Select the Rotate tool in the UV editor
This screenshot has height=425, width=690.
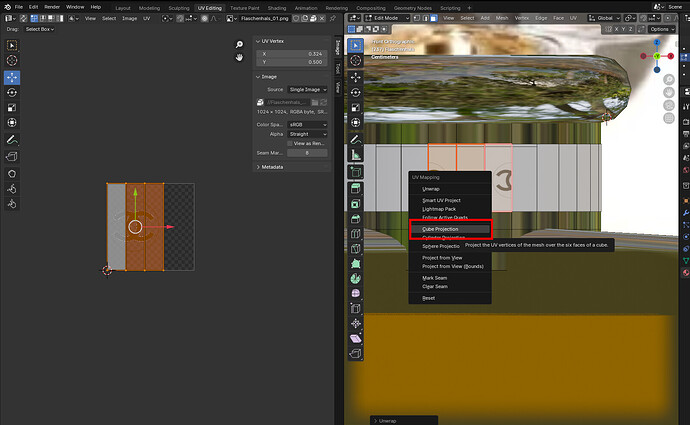tap(12, 92)
